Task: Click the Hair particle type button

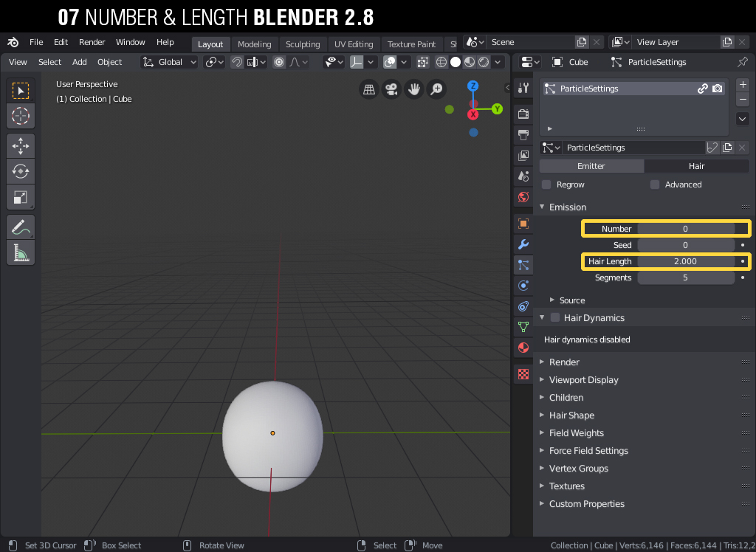Action: coord(696,166)
